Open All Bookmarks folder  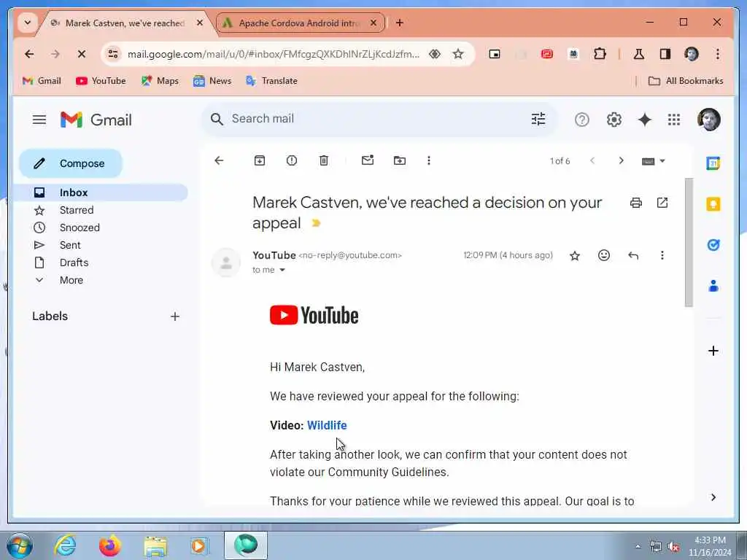(x=686, y=81)
